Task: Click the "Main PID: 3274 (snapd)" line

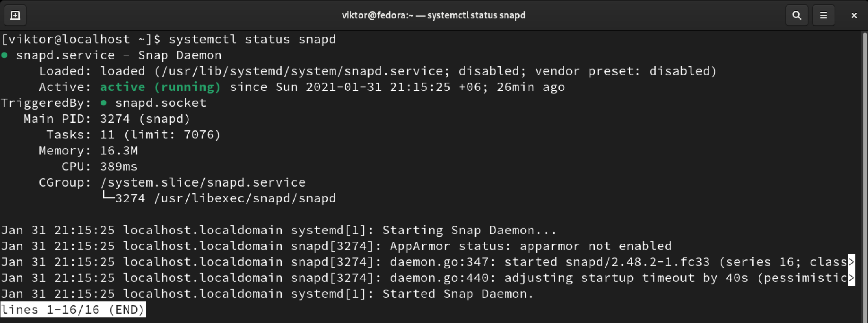Action: (x=107, y=119)
